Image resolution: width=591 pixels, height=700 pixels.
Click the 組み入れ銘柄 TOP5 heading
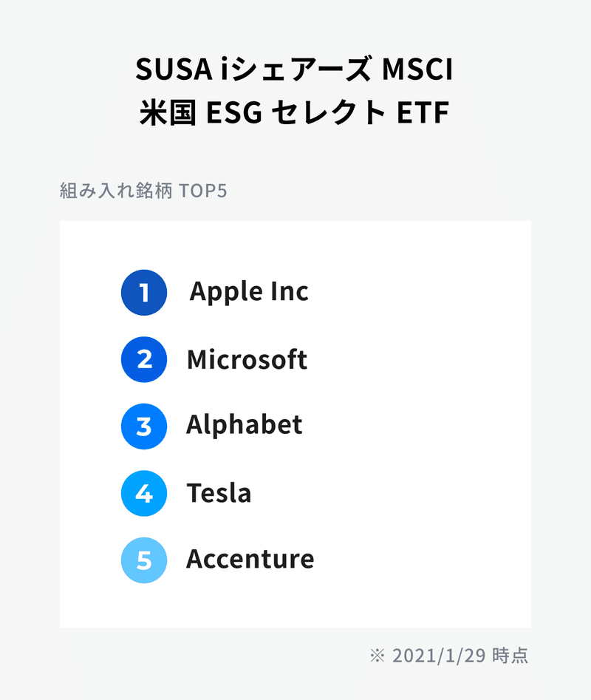click(143, 191)
